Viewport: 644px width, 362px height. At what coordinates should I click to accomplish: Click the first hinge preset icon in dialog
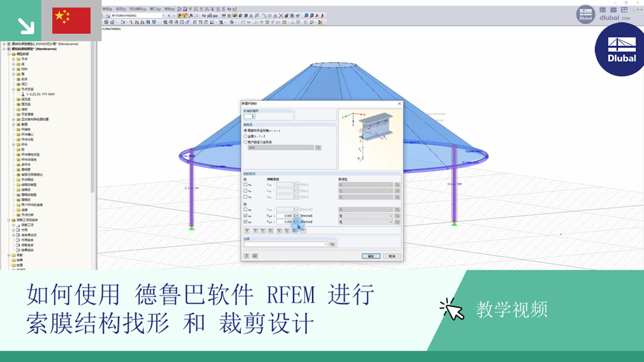[247, 231]
